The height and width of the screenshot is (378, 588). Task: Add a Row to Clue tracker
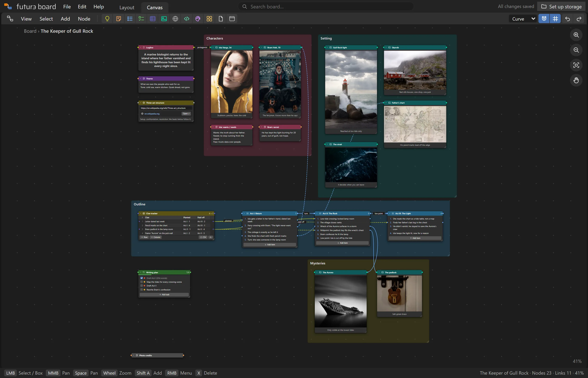(x=144, y=237)
